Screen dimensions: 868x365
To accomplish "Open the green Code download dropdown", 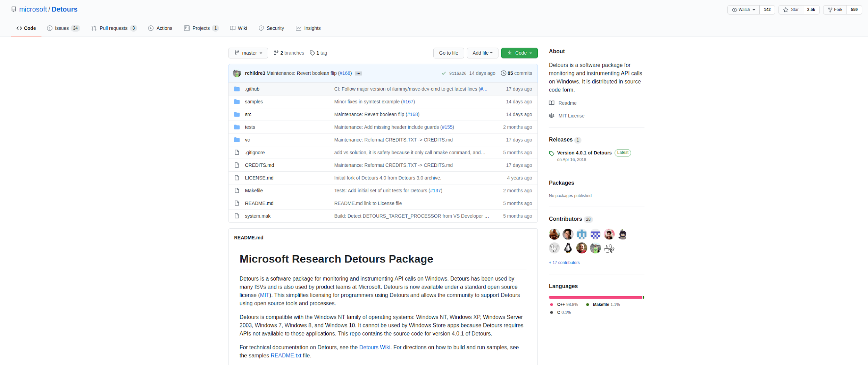I will pos(519,53).
